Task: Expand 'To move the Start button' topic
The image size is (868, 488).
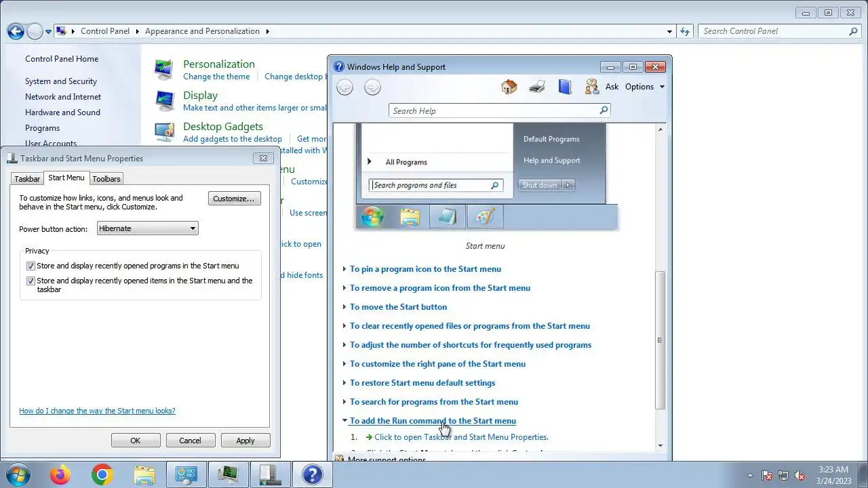Action: click(x=398, y=307)
